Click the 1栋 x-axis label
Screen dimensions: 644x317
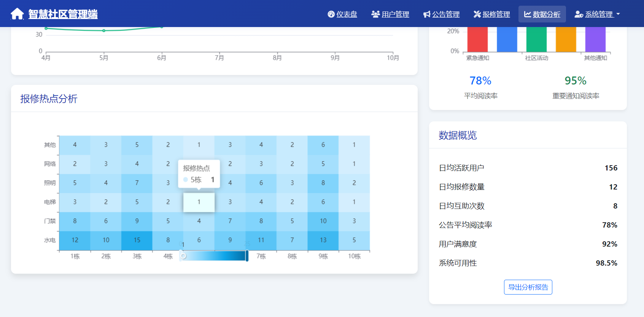pyautogui.click(x=75, y=256)
